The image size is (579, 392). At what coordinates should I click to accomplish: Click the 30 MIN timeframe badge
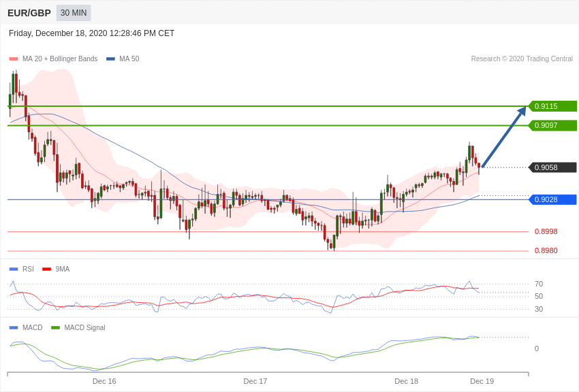click(x=74, y=13)
